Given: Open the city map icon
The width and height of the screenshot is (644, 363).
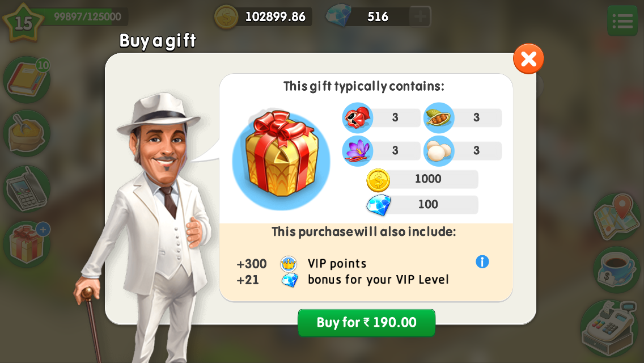Looking at the screenshot, I should (616, 217).
